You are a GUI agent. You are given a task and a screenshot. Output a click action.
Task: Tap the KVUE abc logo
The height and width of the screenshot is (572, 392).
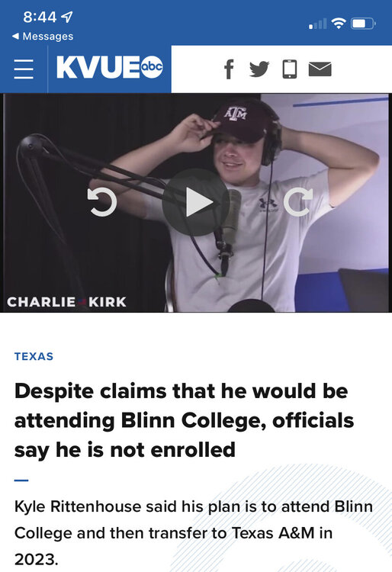point(109,68)
